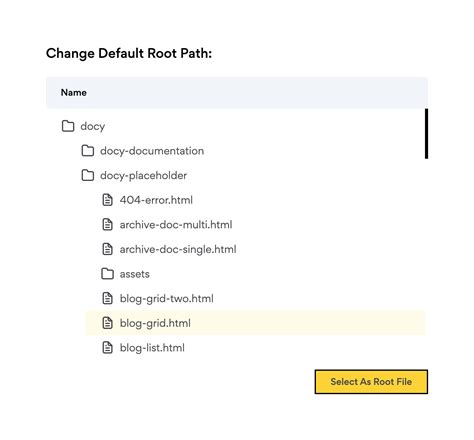The height and width of the screenshot is (440, 474).
Task: Click the blog-grid-two.html file icon
Action: 107,298
